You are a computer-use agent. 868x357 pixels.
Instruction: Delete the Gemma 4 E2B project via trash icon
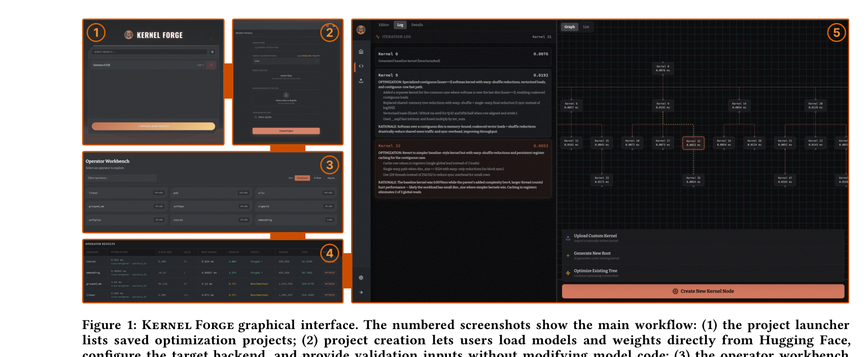point(212,65)
